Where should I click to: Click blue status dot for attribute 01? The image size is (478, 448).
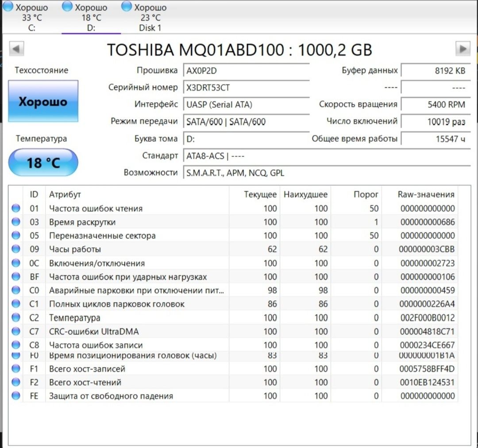(16, 208)
